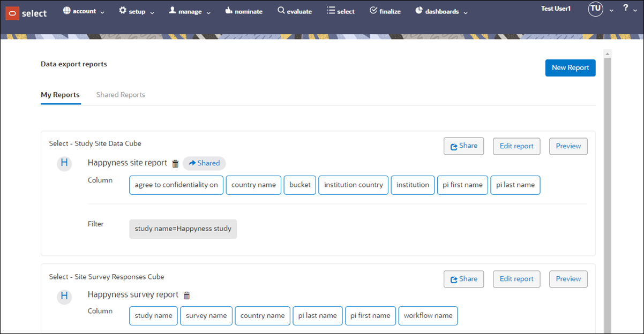Share the Study Site Data Cube report
This screenshot has height=334, width=644.
tap(463, 146)
